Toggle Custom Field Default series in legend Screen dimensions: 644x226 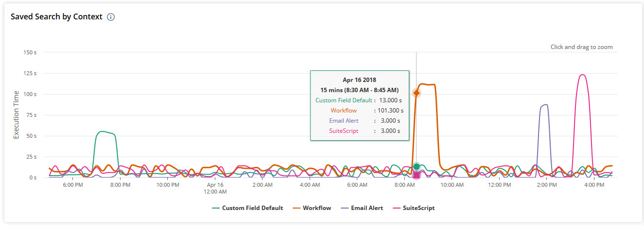(x=247, y=208)
